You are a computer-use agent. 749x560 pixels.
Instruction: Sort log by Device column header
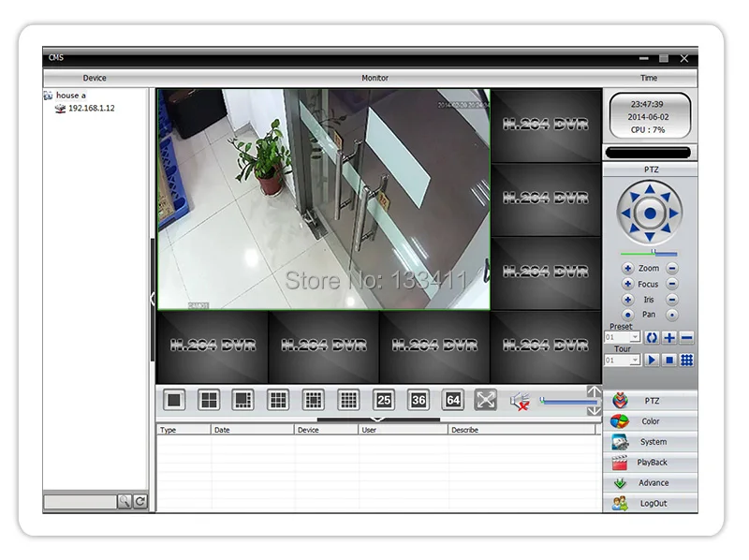326,430
